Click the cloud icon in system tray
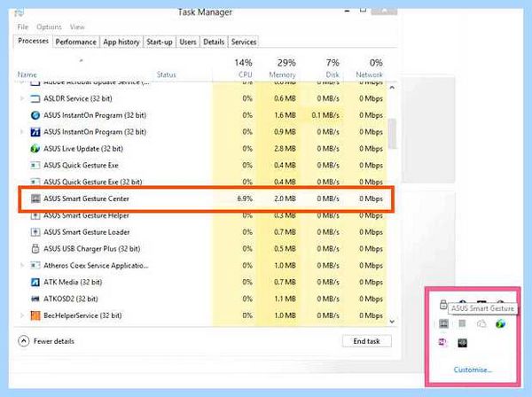Image resolution: width=532 pixels, height=397 pixels. [481, 323]
